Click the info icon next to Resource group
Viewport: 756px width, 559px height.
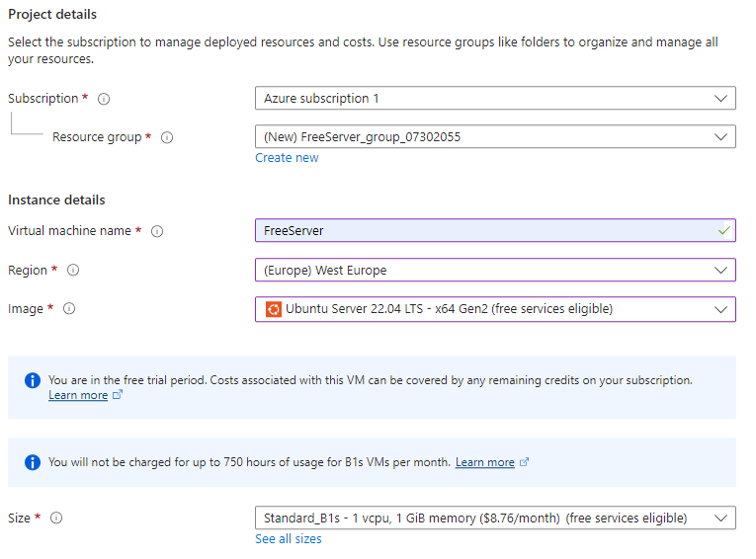tap(167, 137)
